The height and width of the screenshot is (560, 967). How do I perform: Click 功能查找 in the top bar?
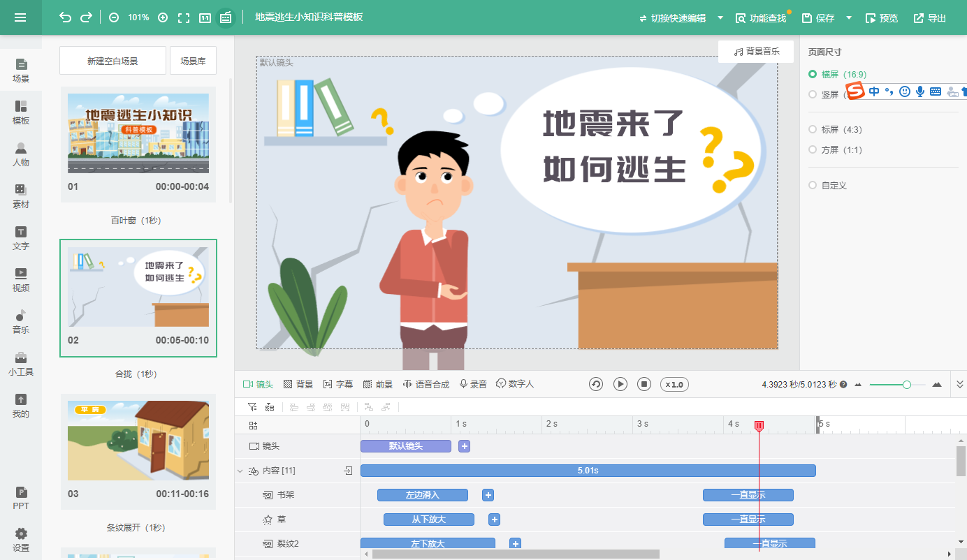coord(761,18)
